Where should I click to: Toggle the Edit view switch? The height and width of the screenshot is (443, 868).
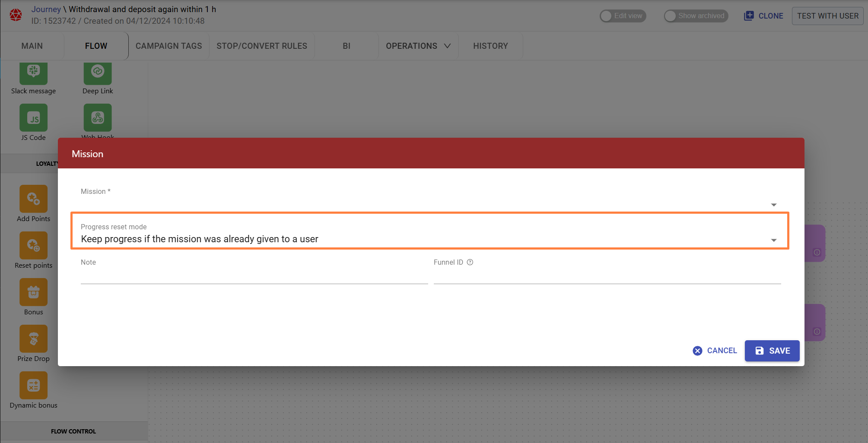coord(623,16)
